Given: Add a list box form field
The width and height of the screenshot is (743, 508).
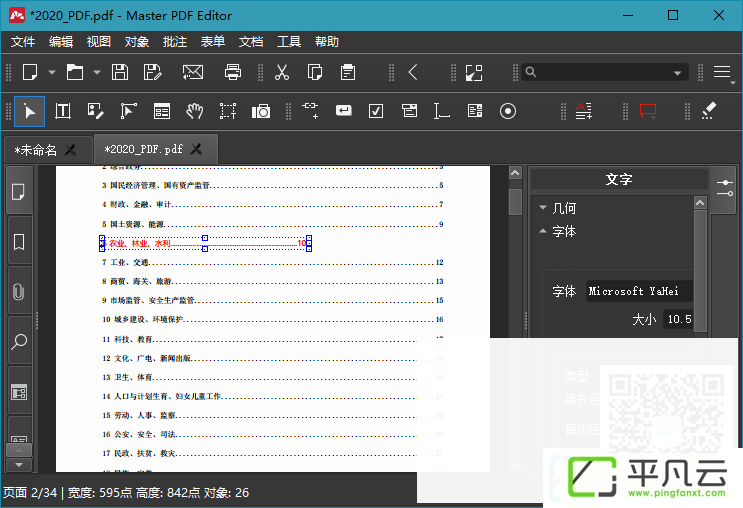Looking at the screenshot, I should tap(475, 111).
